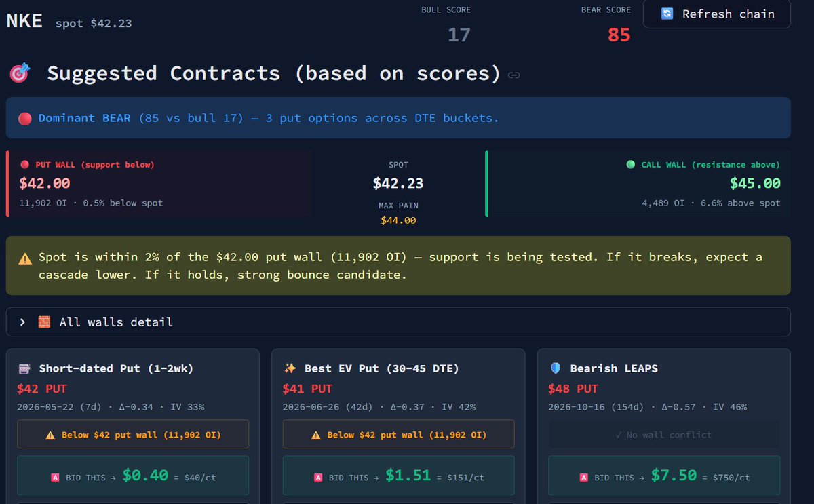Click the center SPOT $42.23 value
Viewport: 814px width, 504px height.
point(398,183)
